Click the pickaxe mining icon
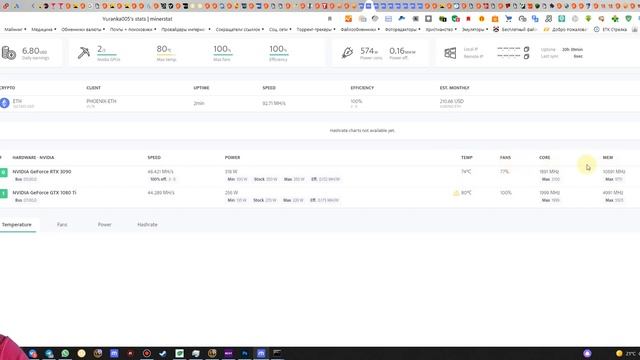The height and width of the screenshot is (360, 640). [84, 53]
